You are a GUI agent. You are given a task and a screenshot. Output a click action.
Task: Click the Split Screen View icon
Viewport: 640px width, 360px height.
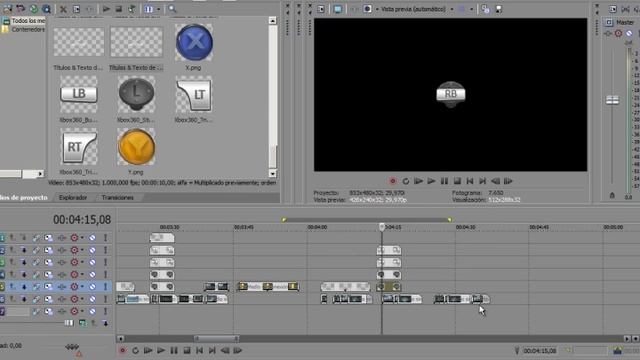(x=367, y=9)
